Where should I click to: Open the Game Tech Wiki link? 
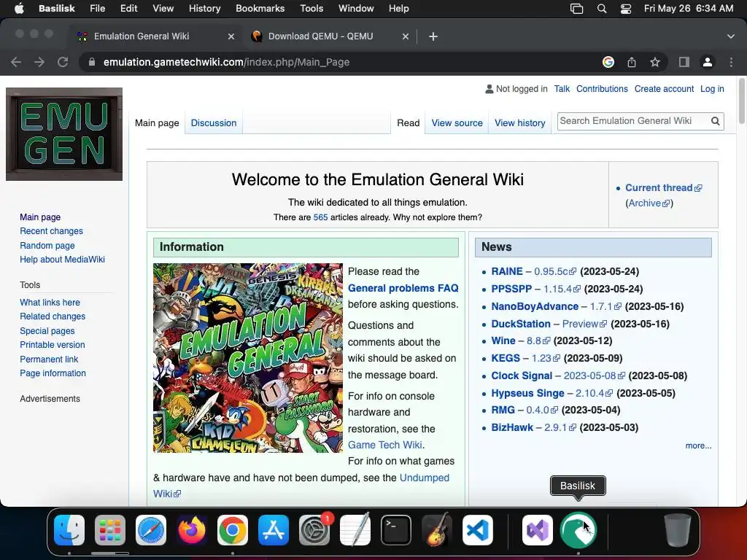(385, 445)
